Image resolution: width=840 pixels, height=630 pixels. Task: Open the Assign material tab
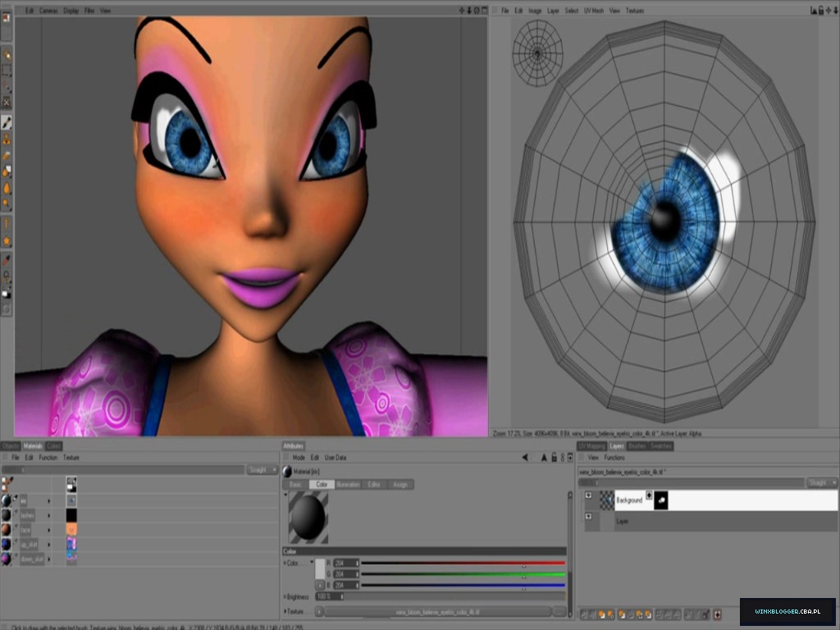pyautogui.click(x=400, y=484)
